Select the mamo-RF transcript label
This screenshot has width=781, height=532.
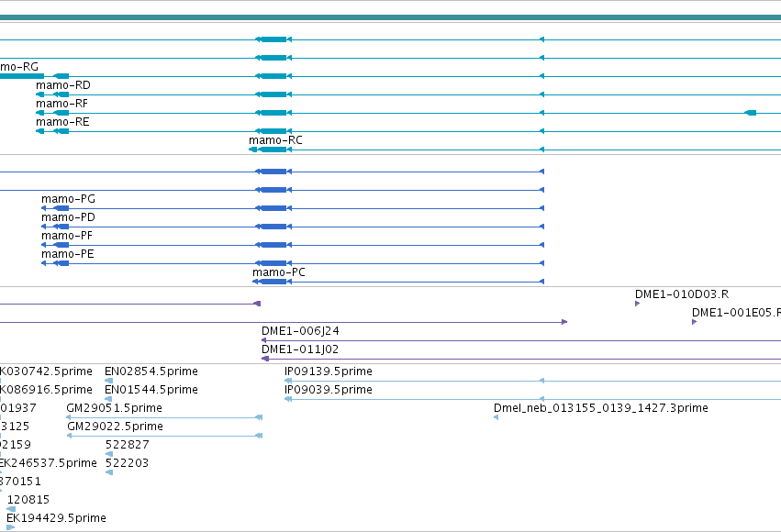point(61,104)
